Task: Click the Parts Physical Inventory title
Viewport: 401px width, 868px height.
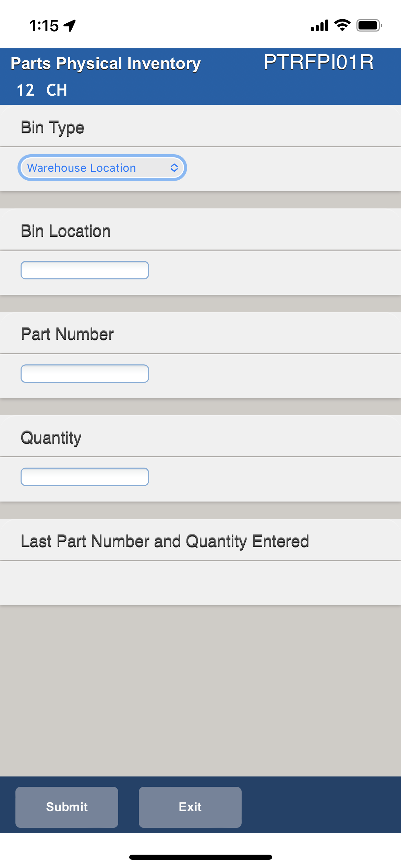Action: click(x=106, y=64)
